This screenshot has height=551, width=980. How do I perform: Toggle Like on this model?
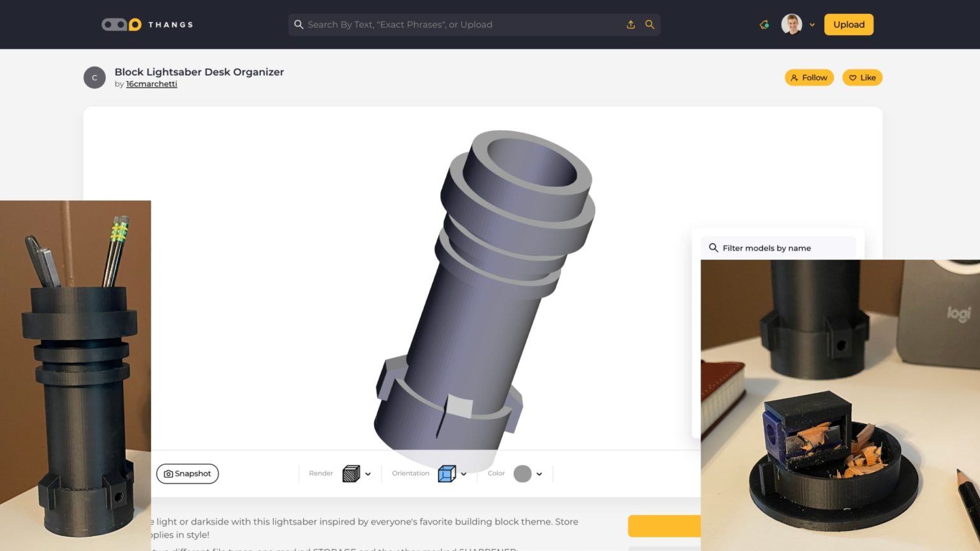point(862,77)
